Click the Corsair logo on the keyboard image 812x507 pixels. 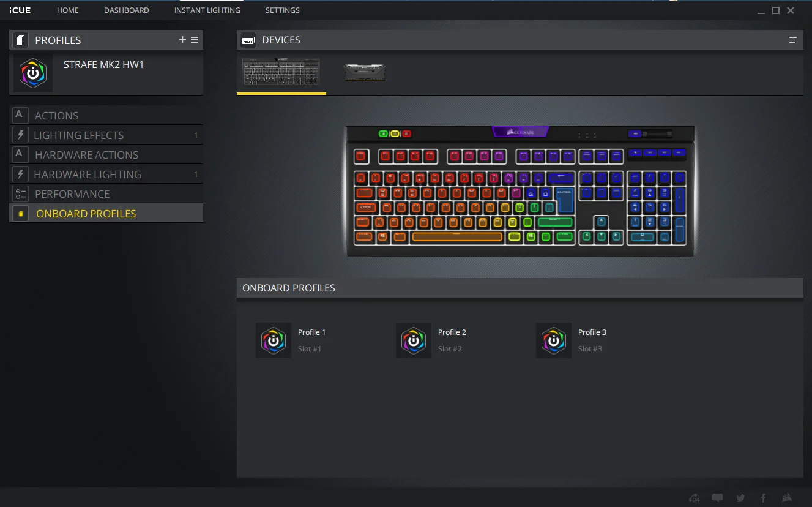(x=520, y=132)
